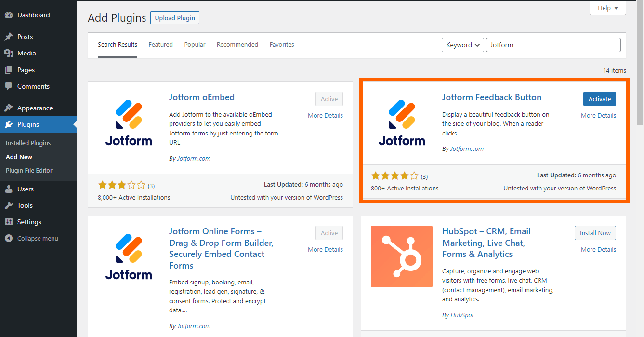The image size is (644, 337).
Task: Click the Posts pushpin icon
Action: pos(9,37)
